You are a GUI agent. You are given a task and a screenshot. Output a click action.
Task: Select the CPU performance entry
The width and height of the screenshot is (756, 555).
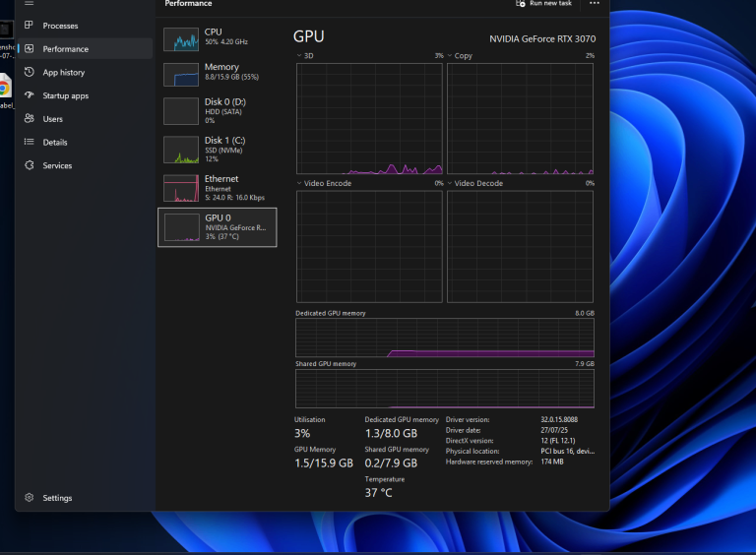tap(219, 37)
